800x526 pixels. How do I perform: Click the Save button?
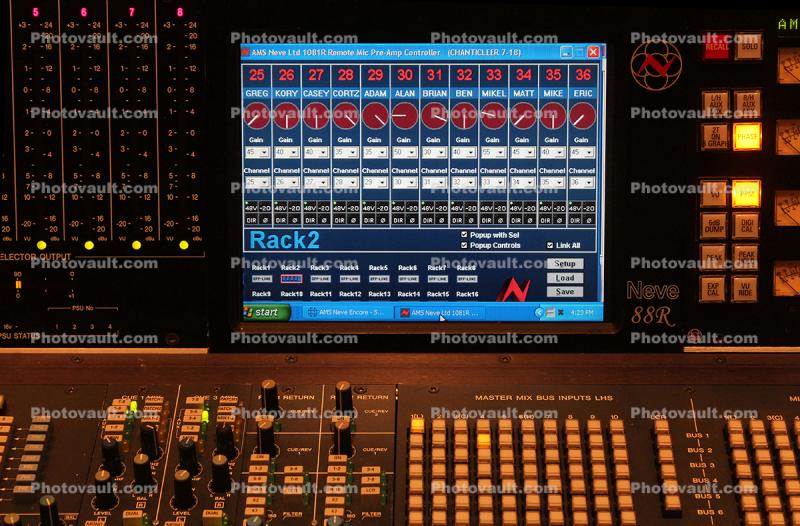pyautogui.click(x=565, y=292)
